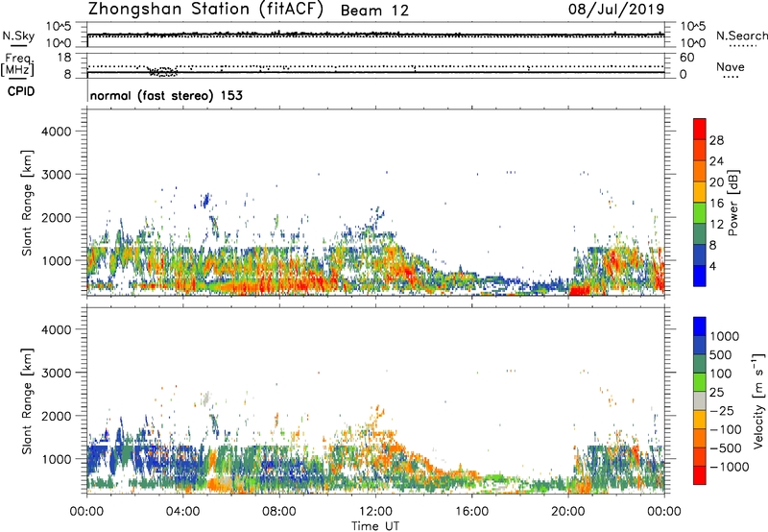The image size is (768, 532).
Task: Click the "3000" tick in power panel
Action: pyautogui.click(x=57, y=175)
